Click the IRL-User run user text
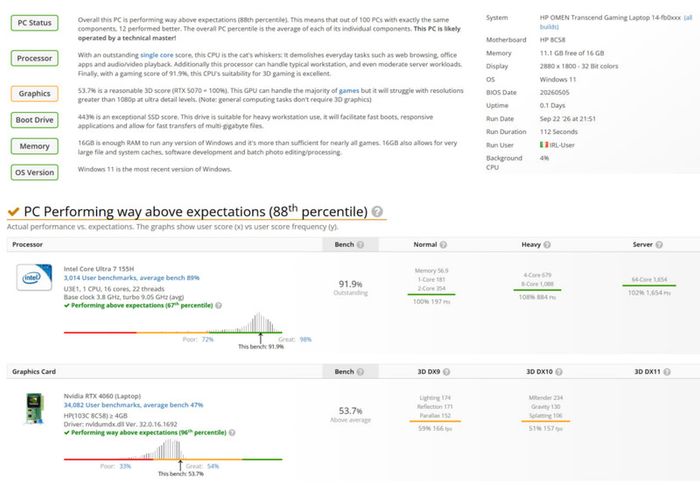This screenshot has width=700, height=485. pyautogui.click(x=562, y=145)
